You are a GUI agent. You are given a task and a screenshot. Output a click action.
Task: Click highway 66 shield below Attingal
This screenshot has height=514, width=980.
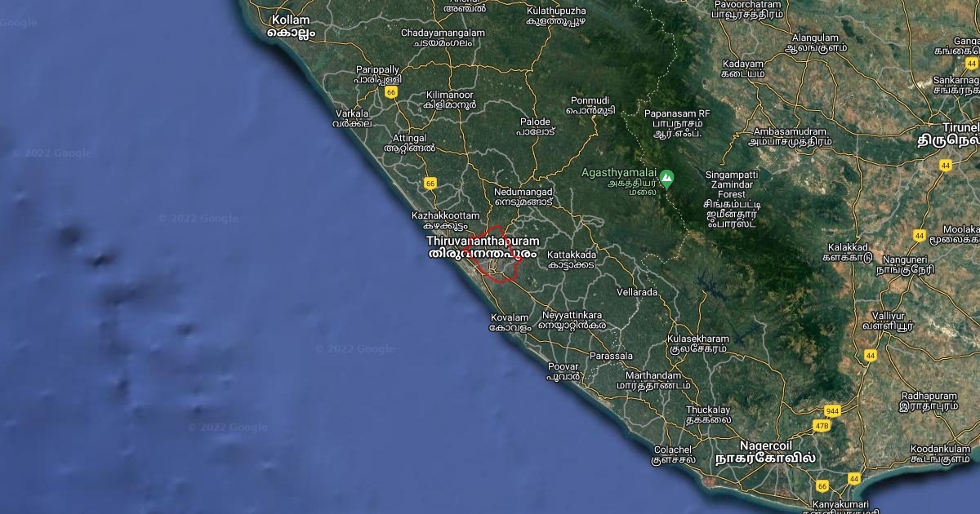pos(430,183)
